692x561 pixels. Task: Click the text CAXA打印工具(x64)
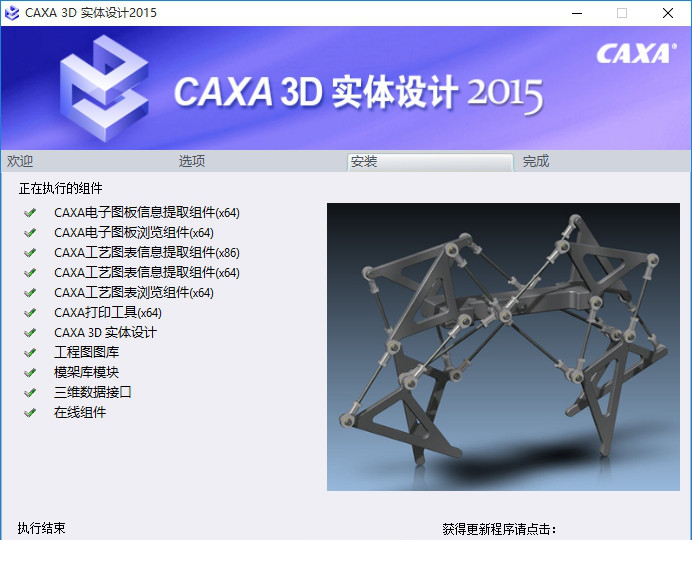click(x=108, y=313)
